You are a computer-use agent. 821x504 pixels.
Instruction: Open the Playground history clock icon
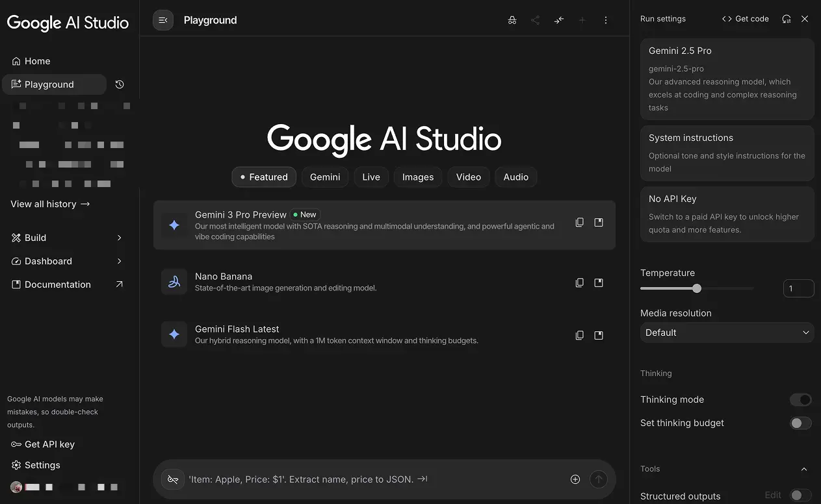pyautogui.click(x=119, y=84)
